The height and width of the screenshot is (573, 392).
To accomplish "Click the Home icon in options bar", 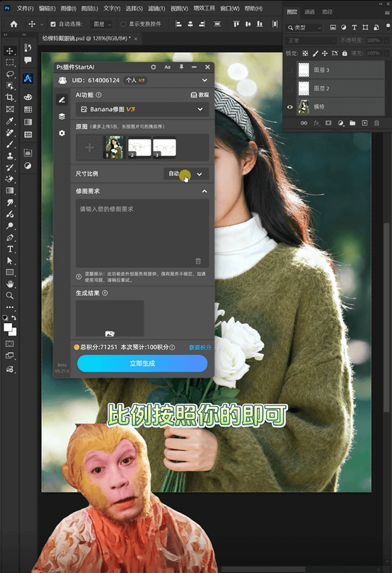I will [x=14, y=24].
